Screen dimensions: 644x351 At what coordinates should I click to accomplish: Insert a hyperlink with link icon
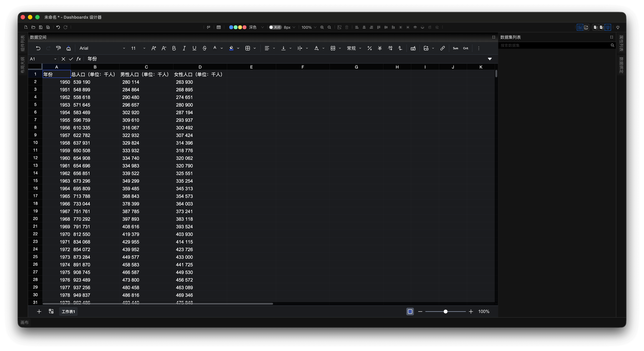pyautogui.click(x=442, y=48)
